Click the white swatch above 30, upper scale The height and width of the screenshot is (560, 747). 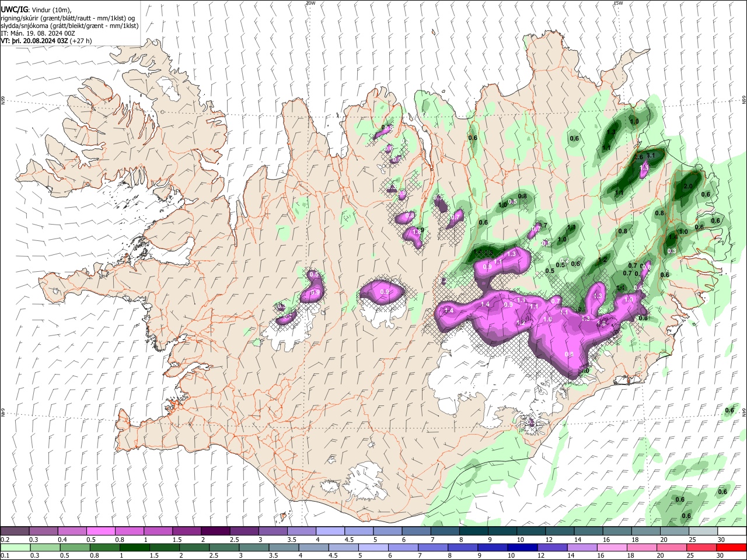point(732,531)
